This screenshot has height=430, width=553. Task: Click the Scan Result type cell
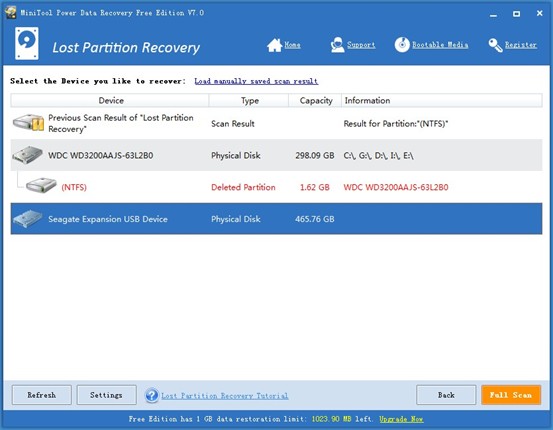pos(233,124)
